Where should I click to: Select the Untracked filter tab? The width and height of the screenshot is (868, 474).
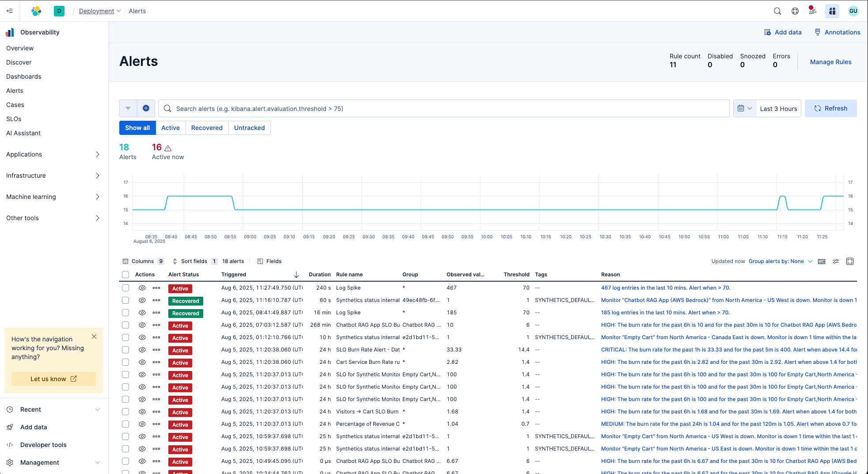point(249,128)
